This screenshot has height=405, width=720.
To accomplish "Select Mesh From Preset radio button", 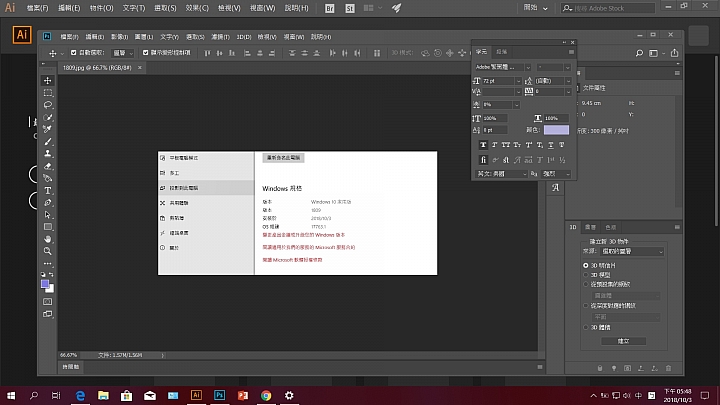I will 585,284.
